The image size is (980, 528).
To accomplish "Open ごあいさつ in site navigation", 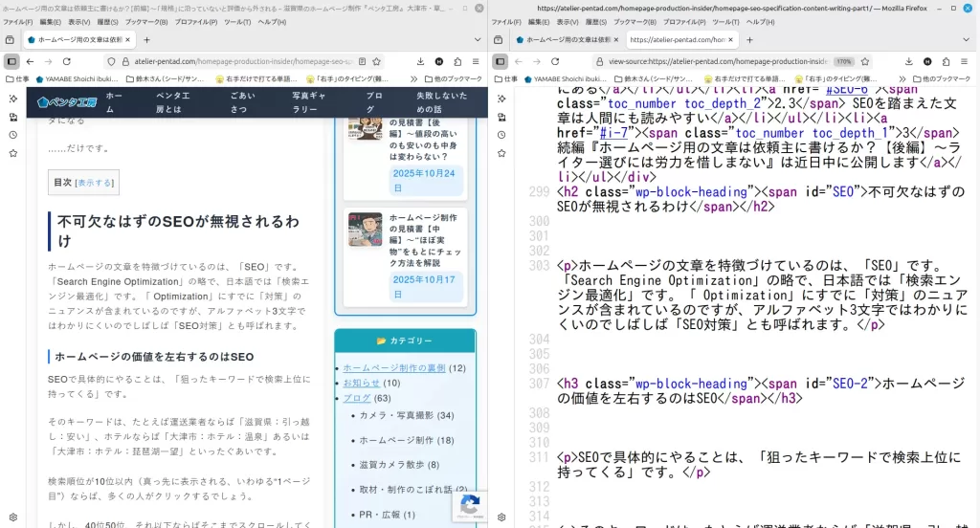I will tap(242, 101).
